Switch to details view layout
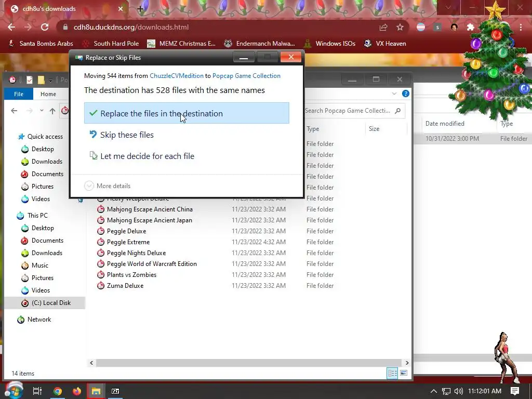Image resolution: width=532 pixels, height=399 pixels. coord(393,373)
